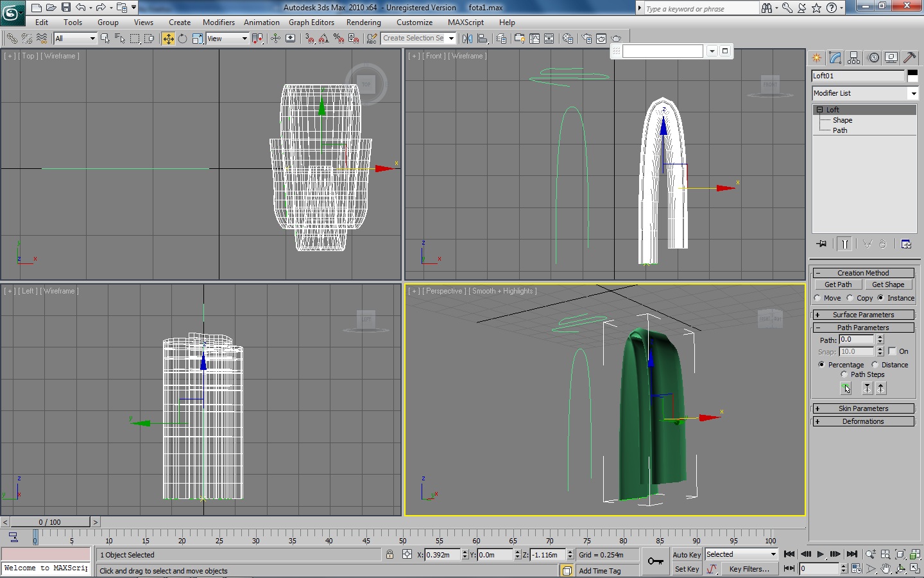
Task: Click the Zoom magnifier navigation icon
Action: pos(871,554)
